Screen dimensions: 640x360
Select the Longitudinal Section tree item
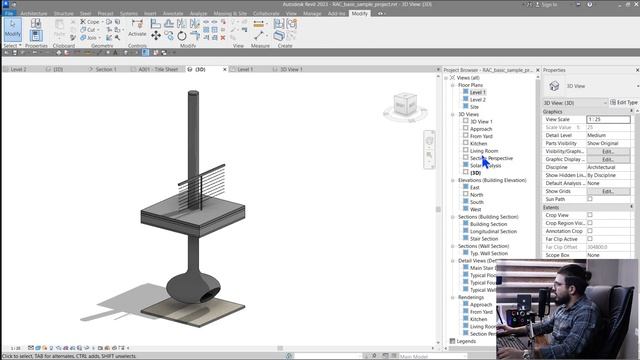tap(493, 231)
